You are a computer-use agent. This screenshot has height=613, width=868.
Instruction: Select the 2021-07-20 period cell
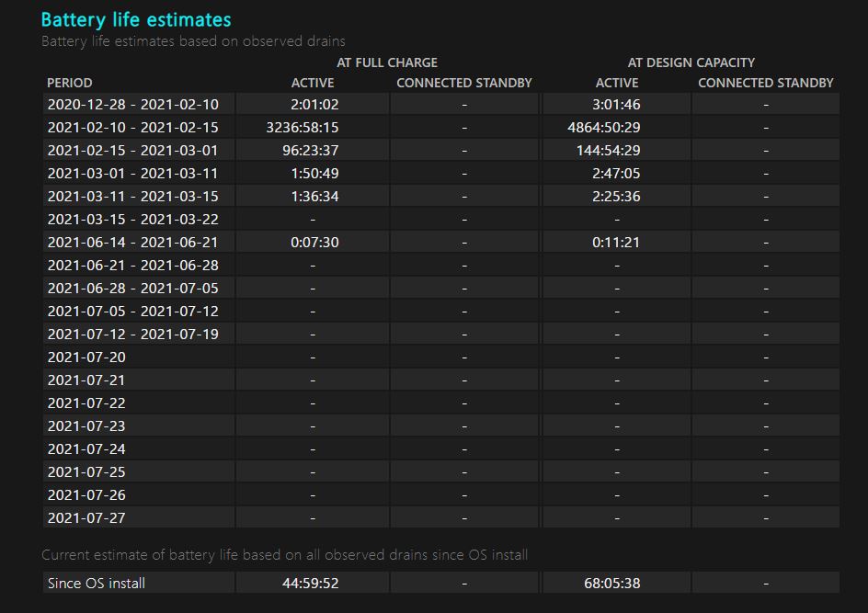pos(86,357)
